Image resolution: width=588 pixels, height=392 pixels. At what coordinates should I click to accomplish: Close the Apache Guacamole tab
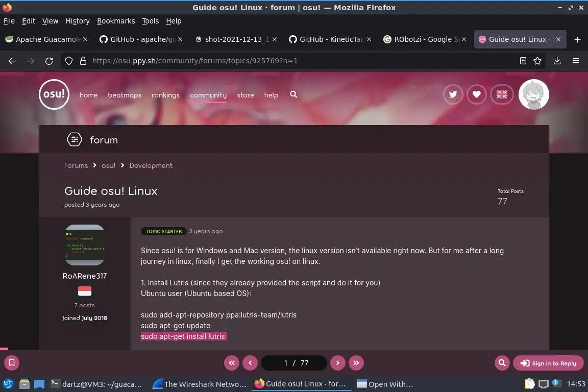tap(85, 39)
